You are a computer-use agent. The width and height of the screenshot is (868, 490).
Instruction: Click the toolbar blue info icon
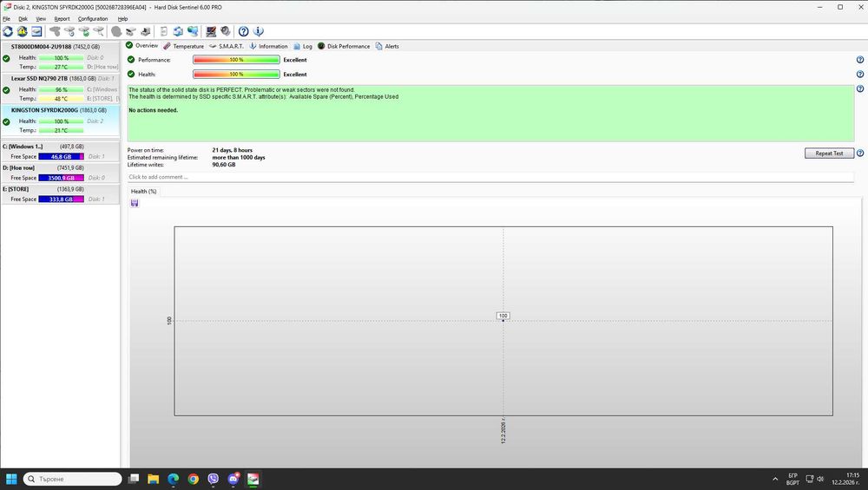[258, 31]
